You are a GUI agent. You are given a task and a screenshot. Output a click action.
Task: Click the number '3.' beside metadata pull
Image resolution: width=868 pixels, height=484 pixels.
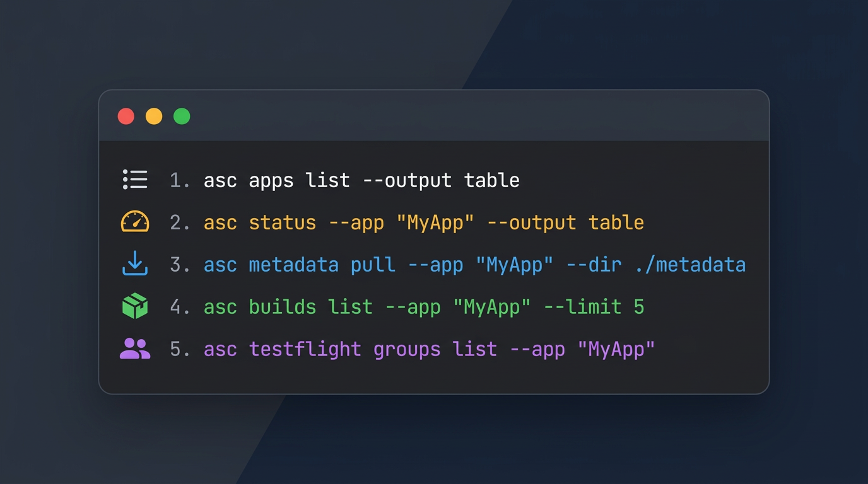(179, 265)
